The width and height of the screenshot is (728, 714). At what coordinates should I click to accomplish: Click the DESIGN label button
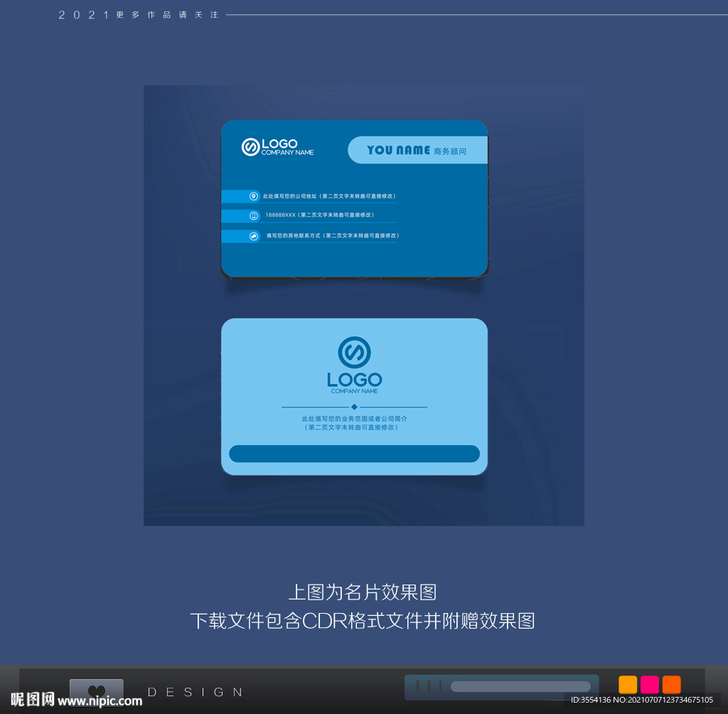pos(194,691)
